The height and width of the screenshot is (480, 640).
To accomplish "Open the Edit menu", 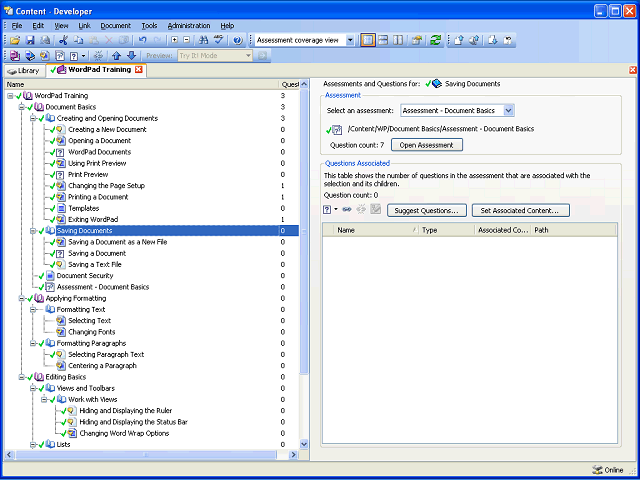I will [38, 26].
